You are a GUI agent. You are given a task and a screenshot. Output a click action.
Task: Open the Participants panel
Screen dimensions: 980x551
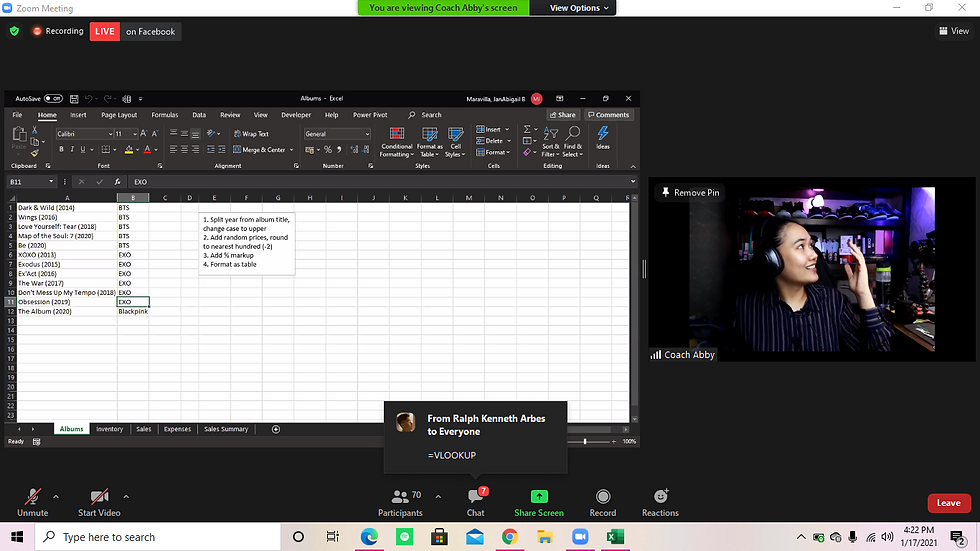point(400,503)
